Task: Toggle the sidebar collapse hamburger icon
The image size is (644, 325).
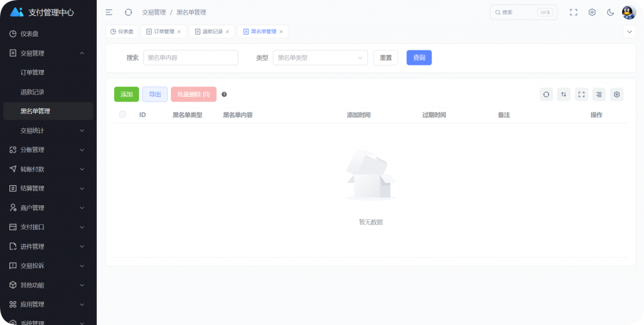Action: tap(109, 13)
